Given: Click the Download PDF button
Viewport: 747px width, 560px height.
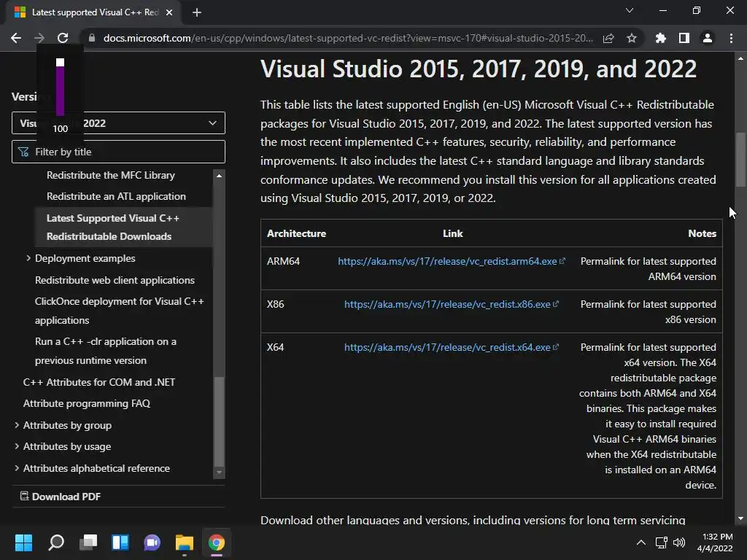Looking at the screenshot, I should coord(61,496).
